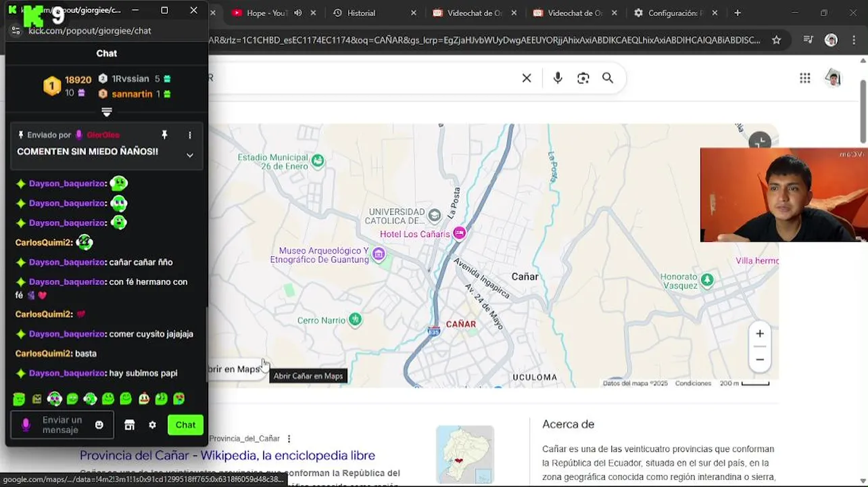Insert the last heart-eyes emote in the quick emote row
This screenshot has height=487, width=868.
[x=178, y=399]
